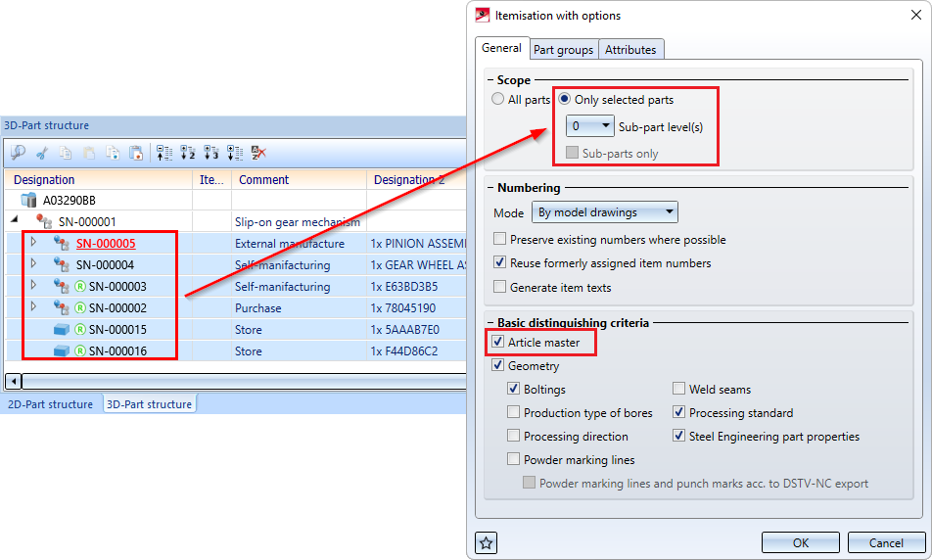Select the 3D-Part structure bottom tab
The height and width of the screenshot is (560, 932).
click(x=149, y=404)
